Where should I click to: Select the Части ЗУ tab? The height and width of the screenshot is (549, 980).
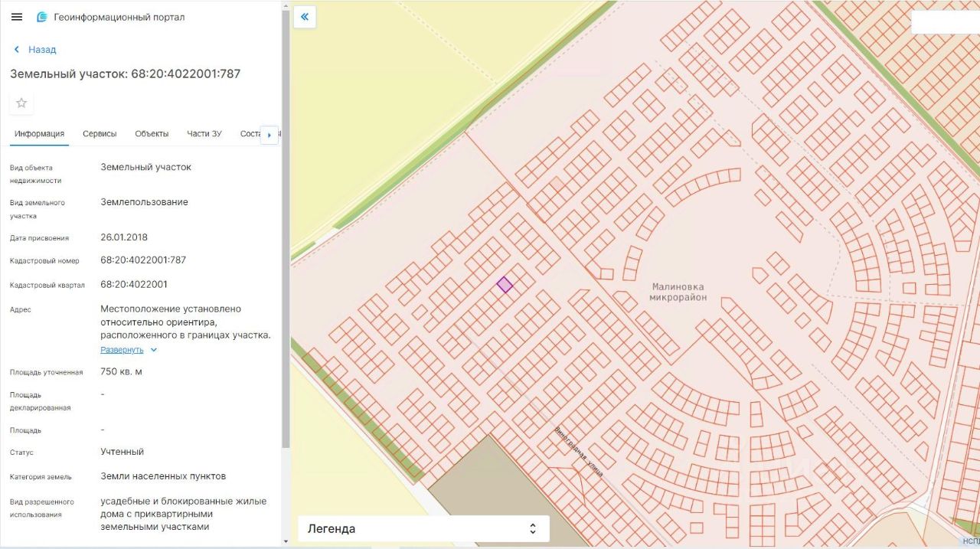point(204,134)
